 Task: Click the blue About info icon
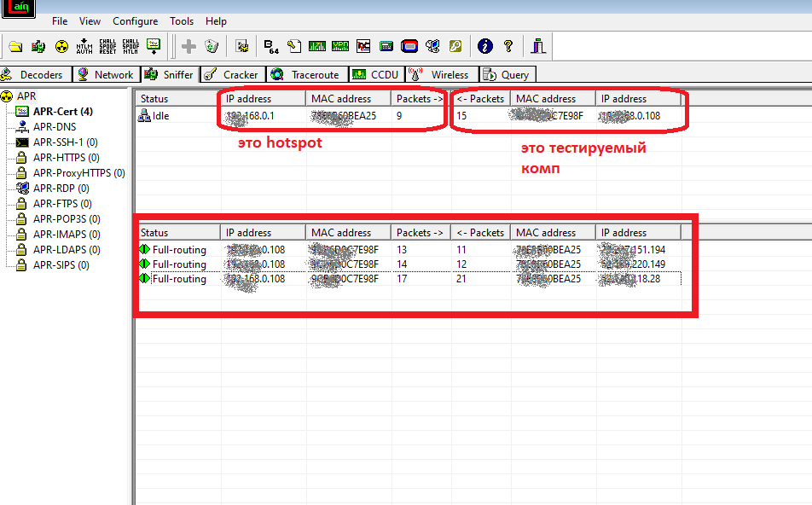485,46
